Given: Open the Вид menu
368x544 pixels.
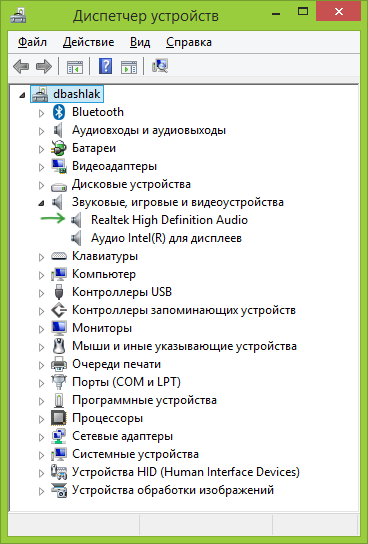Looking at the screenshot, I should (140, 42).
